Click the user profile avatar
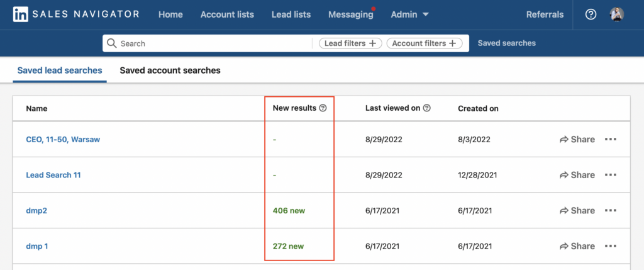 [617, 14]
